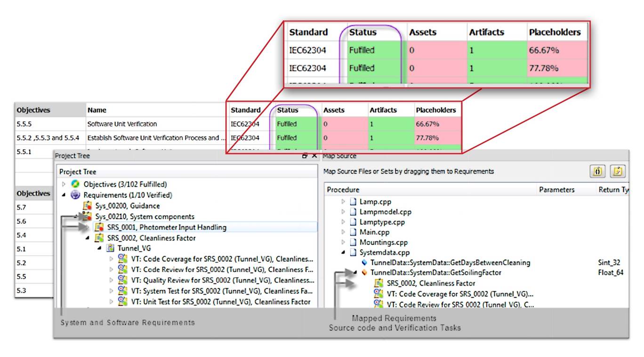Click the GetSoilingFactor orange procedure icon
This screenshot has width=644, height=357.
pos(364,273)
